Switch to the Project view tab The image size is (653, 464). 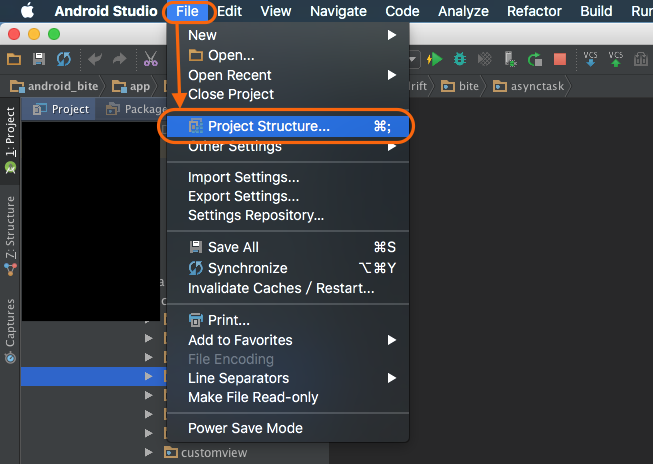(x=61, y=109)
